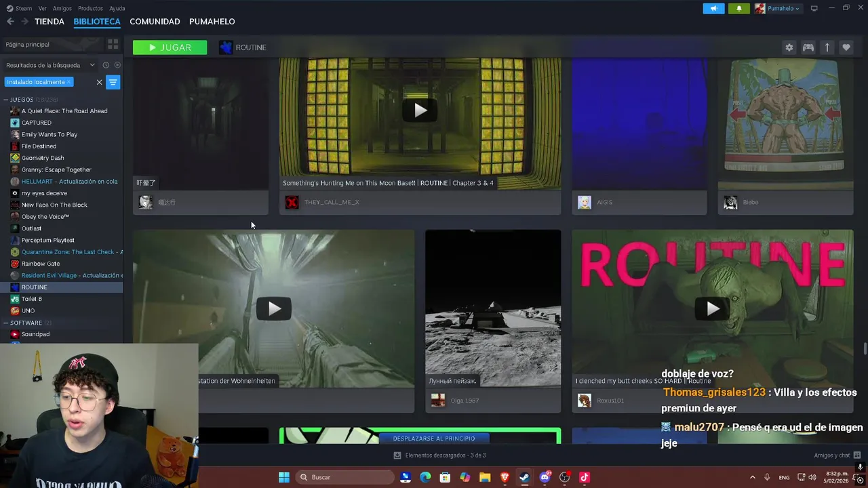Image resolution: width=868 pixels, height=488 pixels.
Task: Select File Destined in library
Action: pyautogui.click(x=39, y=146)
